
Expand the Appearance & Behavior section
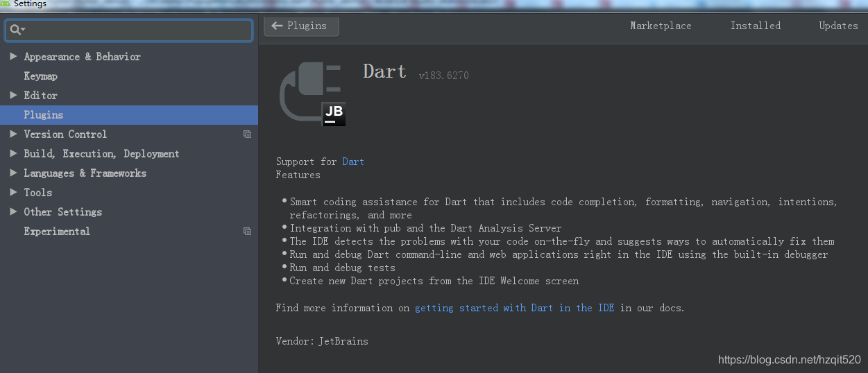point(13,56)
